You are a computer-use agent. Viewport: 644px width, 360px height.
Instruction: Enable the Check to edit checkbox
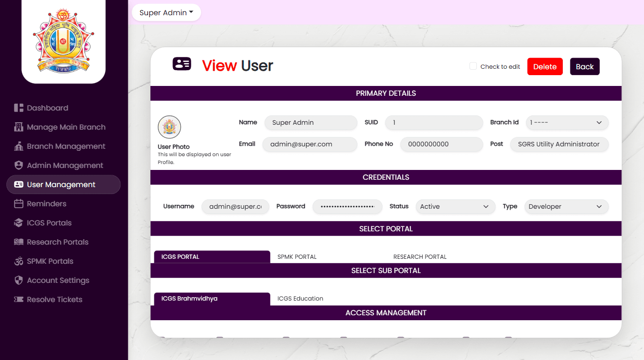(473, 66)
